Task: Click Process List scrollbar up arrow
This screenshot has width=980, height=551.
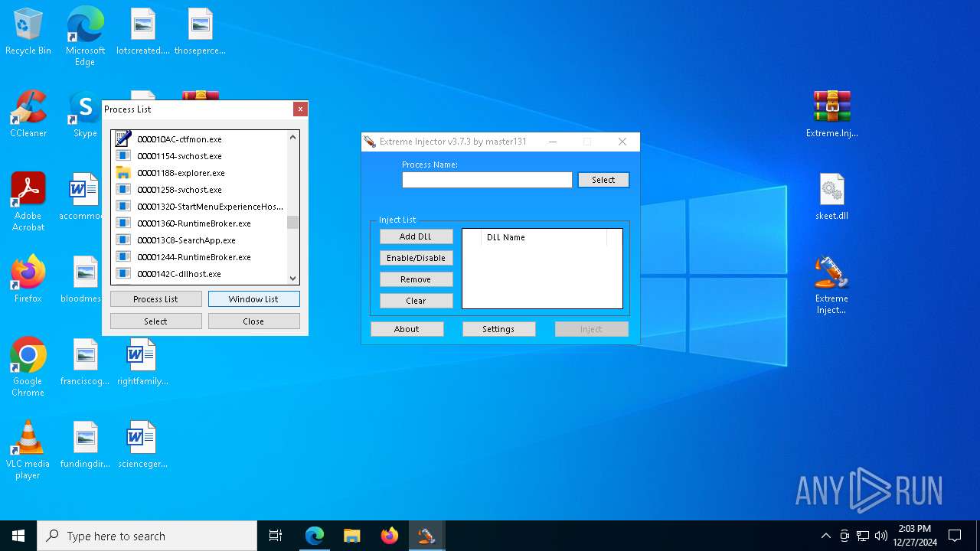Action: click(x=292, y=138)
